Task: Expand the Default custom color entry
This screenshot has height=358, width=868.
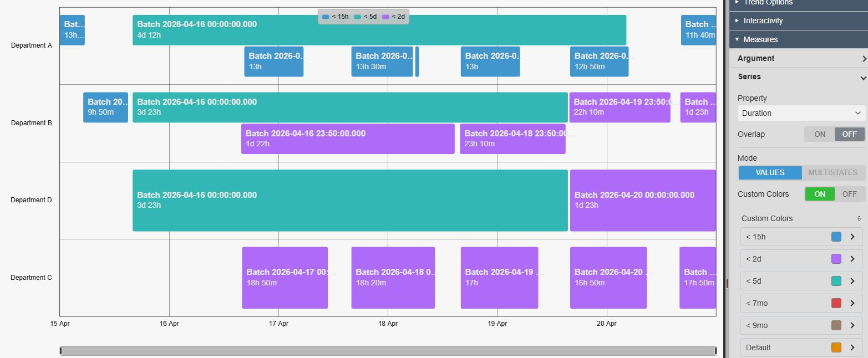Action: [x=852, y=347]
